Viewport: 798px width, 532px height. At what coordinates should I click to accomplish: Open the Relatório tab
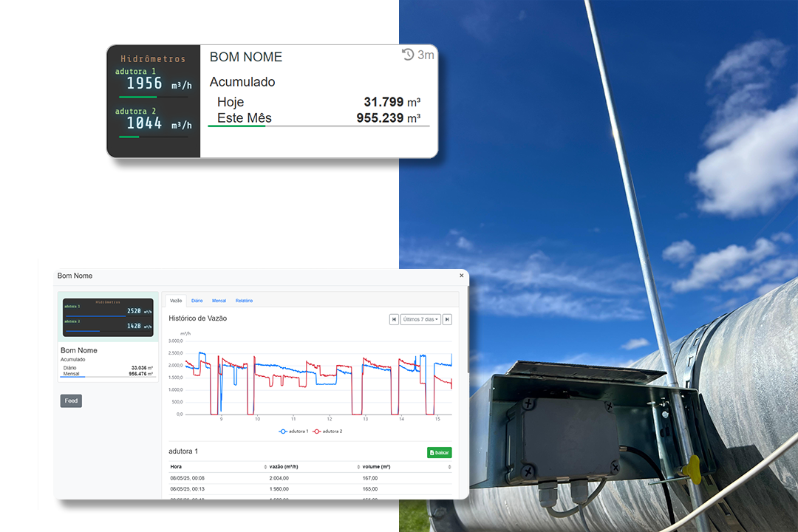pos(244,301)
